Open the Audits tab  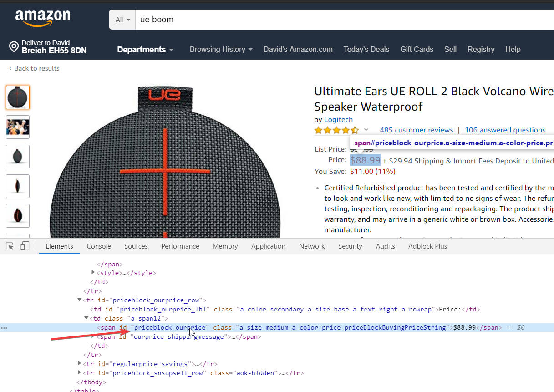pos(385,246)
